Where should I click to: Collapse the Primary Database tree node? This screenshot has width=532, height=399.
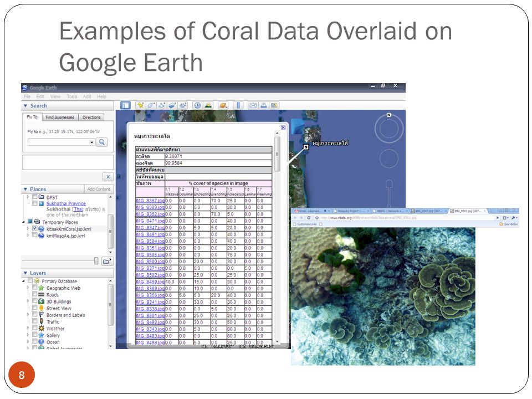23,281
